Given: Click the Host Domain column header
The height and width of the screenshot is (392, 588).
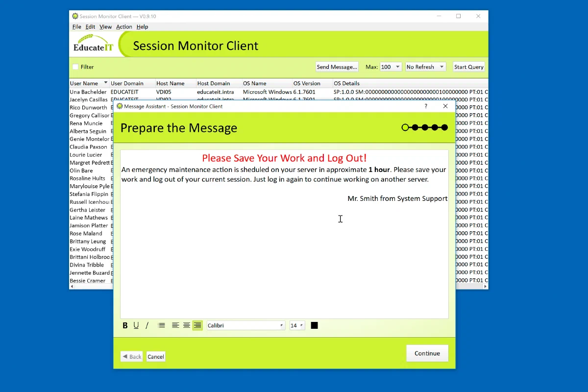Looking at the screenshot, I should (219, 83).
